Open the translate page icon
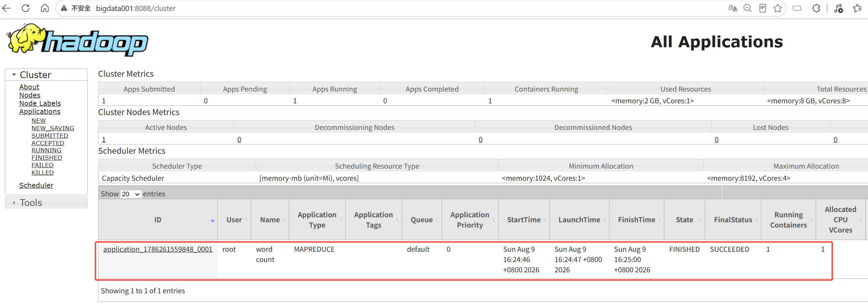This screenshot has height=305, width=868. point(733,8)
